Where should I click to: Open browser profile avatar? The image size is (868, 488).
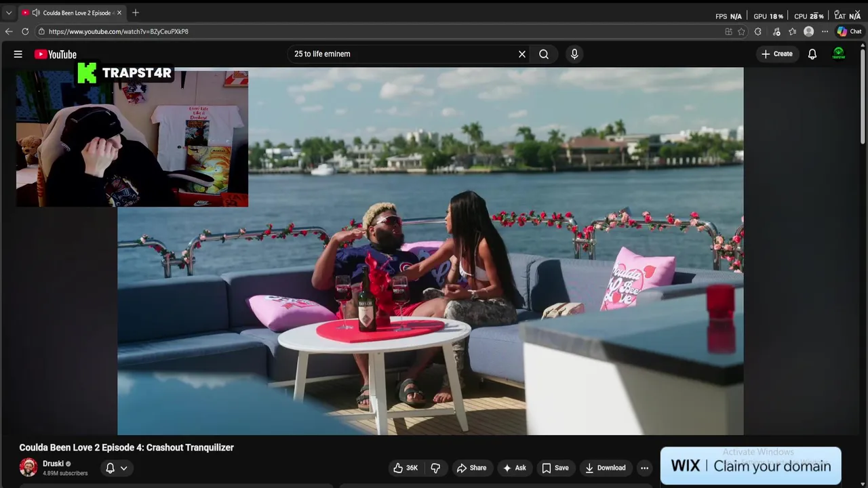coord(808,31)
